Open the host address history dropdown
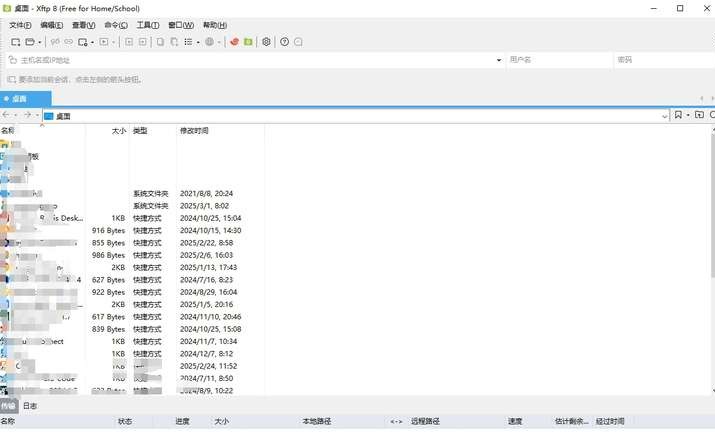The image size is (715, 446). (499, 60)
